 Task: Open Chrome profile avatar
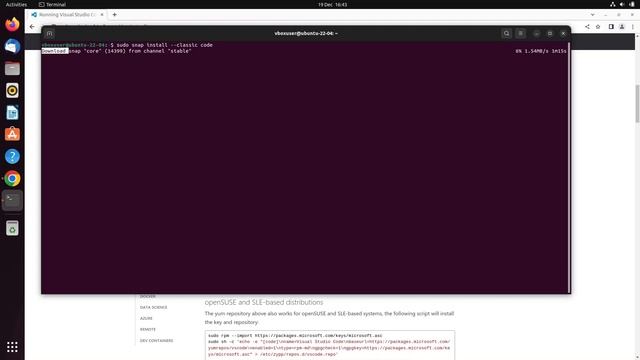click(622, 27)
